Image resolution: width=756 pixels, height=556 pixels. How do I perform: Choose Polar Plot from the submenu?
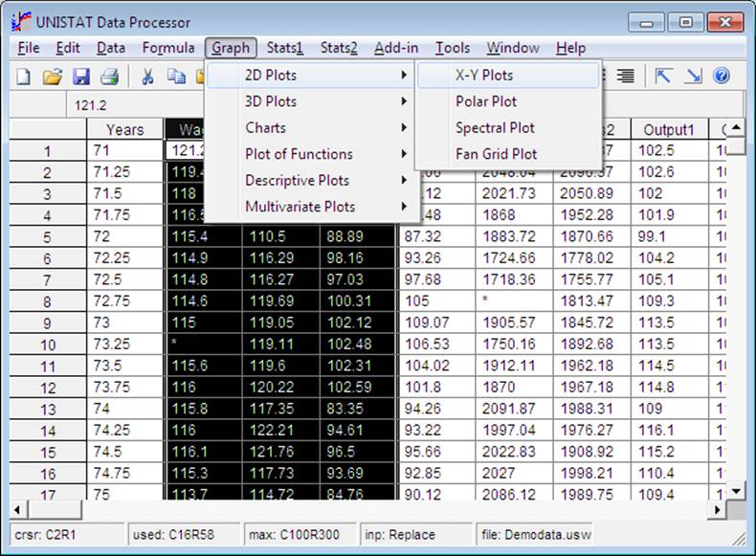509,101
